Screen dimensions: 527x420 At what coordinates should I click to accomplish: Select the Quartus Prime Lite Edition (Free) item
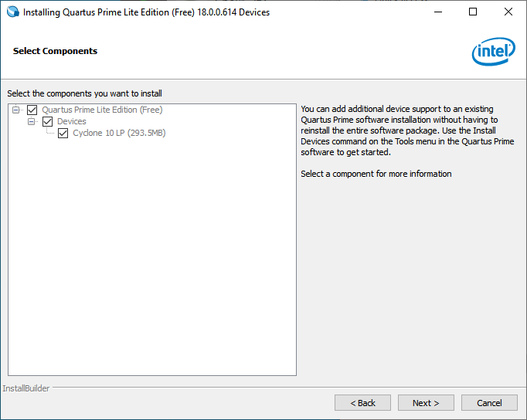(x=102, y=110)
